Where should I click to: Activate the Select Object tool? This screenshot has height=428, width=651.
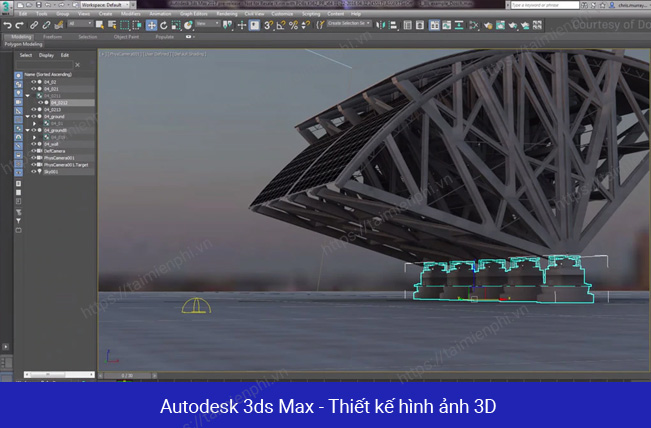[100, 25]
